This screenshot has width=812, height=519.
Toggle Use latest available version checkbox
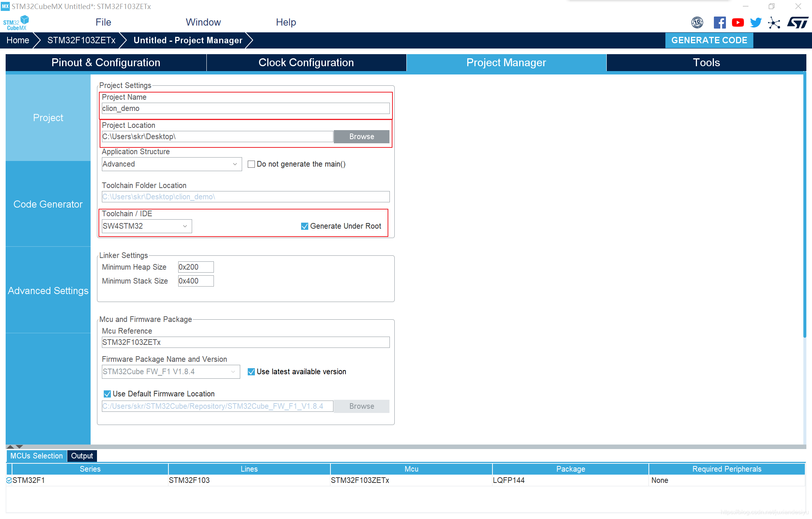251,372
